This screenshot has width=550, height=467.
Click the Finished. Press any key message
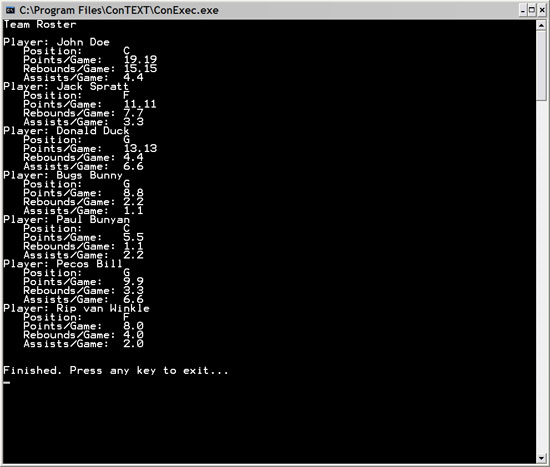(x=116, y=371)
